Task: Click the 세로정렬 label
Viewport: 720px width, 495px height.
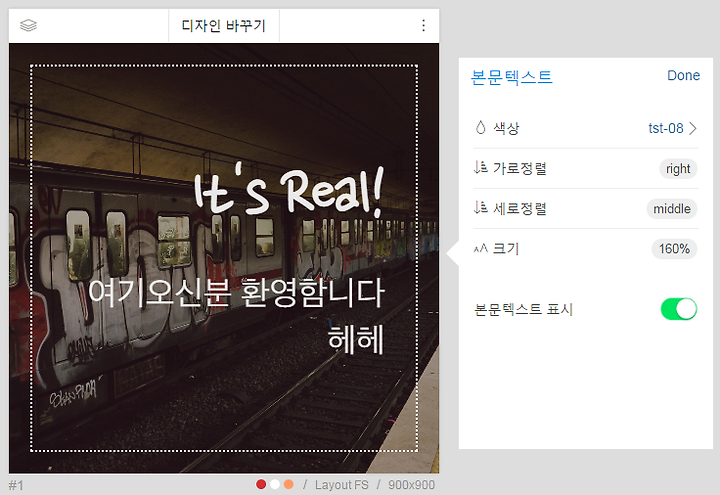Action: point(519,208)
